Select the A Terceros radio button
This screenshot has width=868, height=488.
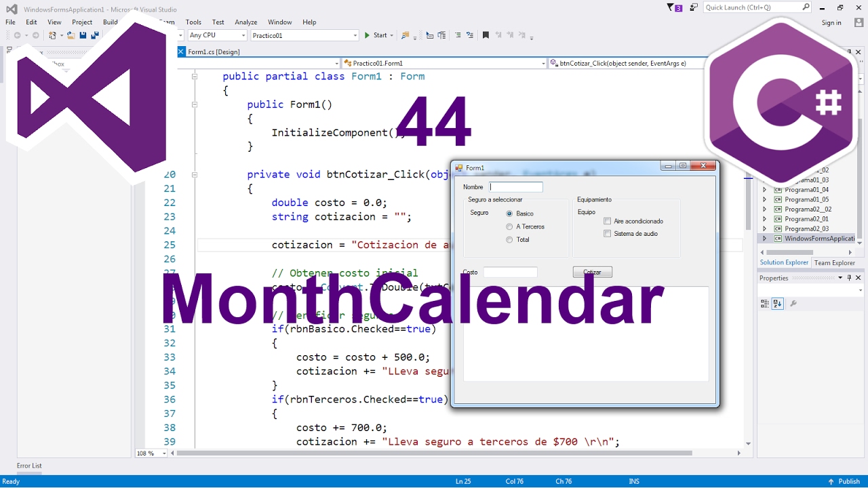509,226
